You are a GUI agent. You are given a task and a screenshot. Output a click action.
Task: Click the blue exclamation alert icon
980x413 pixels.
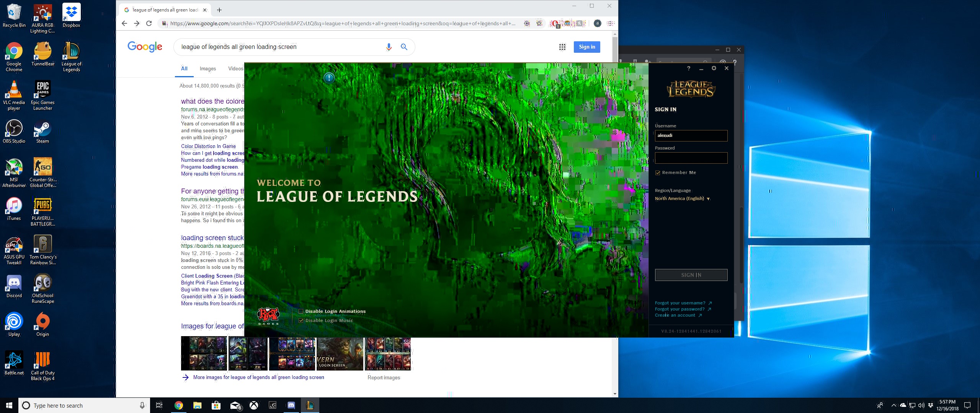click(329, 78)
